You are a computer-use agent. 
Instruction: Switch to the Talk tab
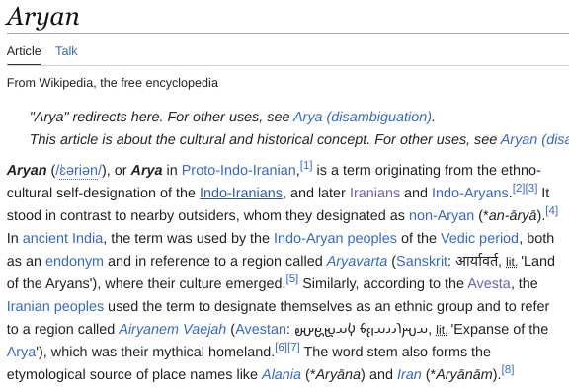click(x=66, y=51)
